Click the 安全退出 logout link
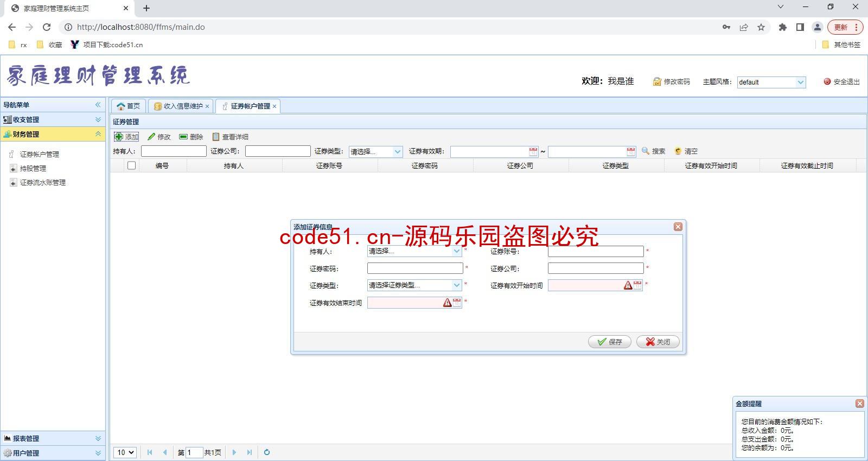The height and width of the screenshot is (461, 868). pos(841,81)
